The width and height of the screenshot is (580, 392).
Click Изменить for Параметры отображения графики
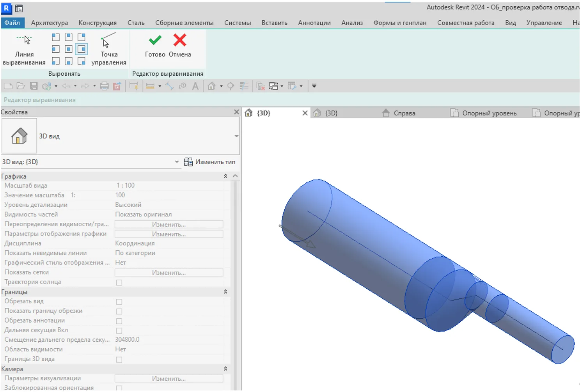click(169, 234)
